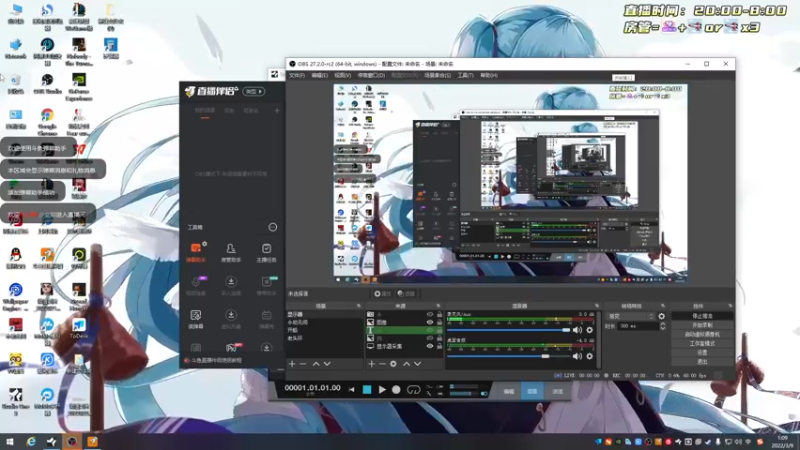The image size is (800, 450).
Task: Open settings gear for the desktop audio track
Action: tap(590, 356)
